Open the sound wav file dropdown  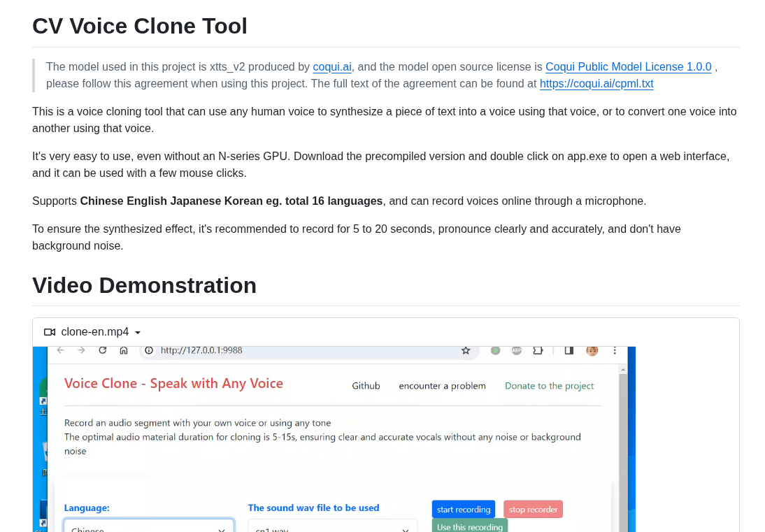click(332, 525)
